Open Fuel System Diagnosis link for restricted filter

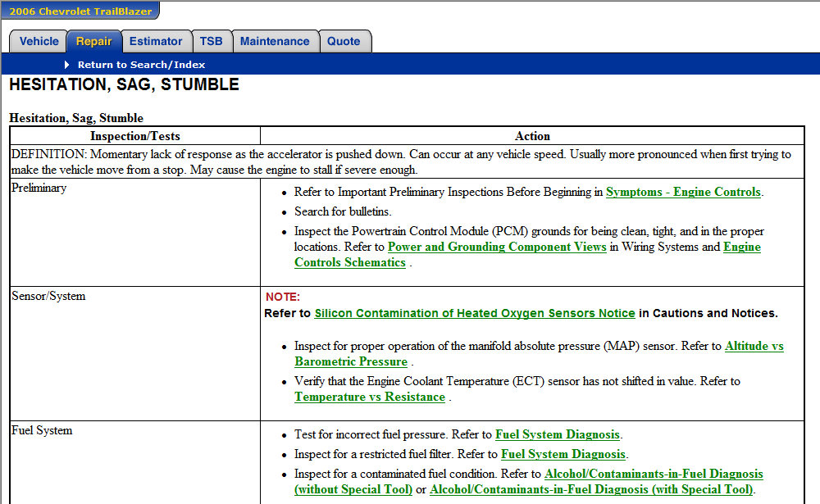point(563,454)
